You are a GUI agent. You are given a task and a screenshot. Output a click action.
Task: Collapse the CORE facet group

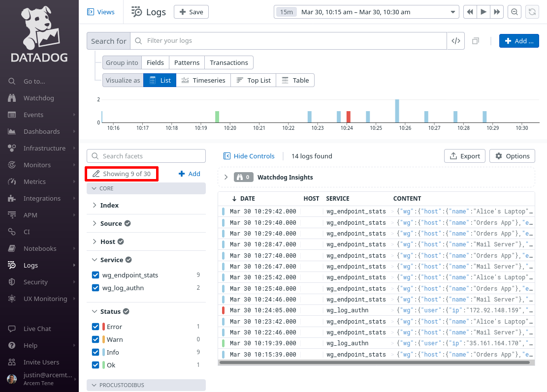(146, 188)
